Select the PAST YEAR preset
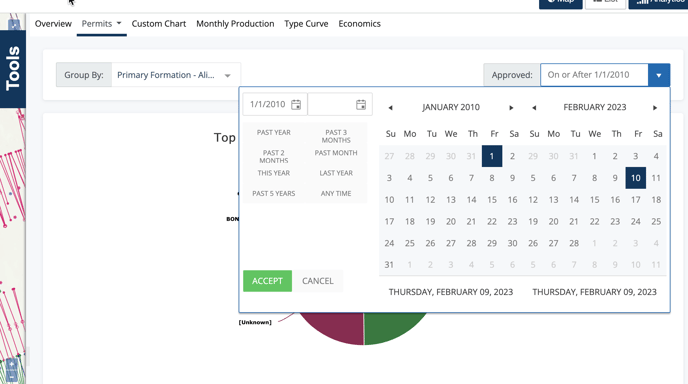The image size is (688, 384). [x=274, y=133]
